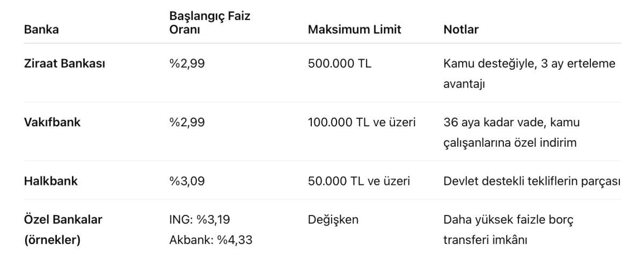Click the Maksimum Limit column header
The height and width of the screenshot is (273, 644).
(354, 30)
